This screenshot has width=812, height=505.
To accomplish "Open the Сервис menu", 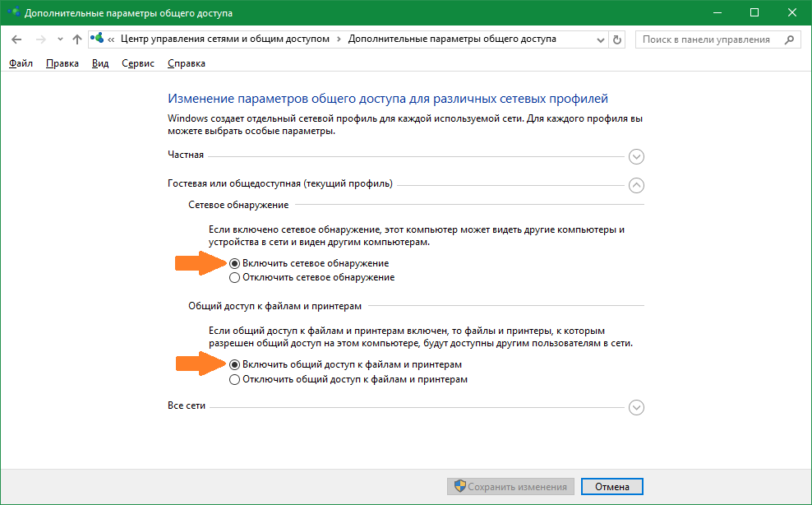I will click(138, 63).
